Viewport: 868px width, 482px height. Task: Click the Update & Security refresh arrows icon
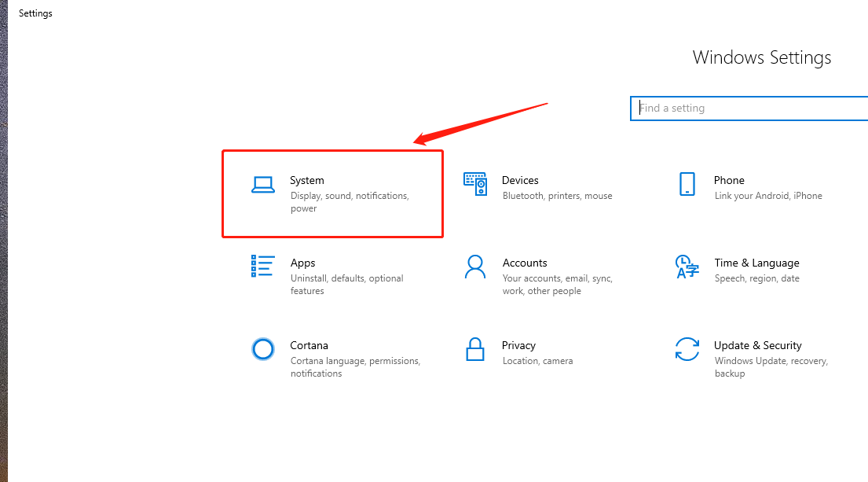(x=687, y=349)
